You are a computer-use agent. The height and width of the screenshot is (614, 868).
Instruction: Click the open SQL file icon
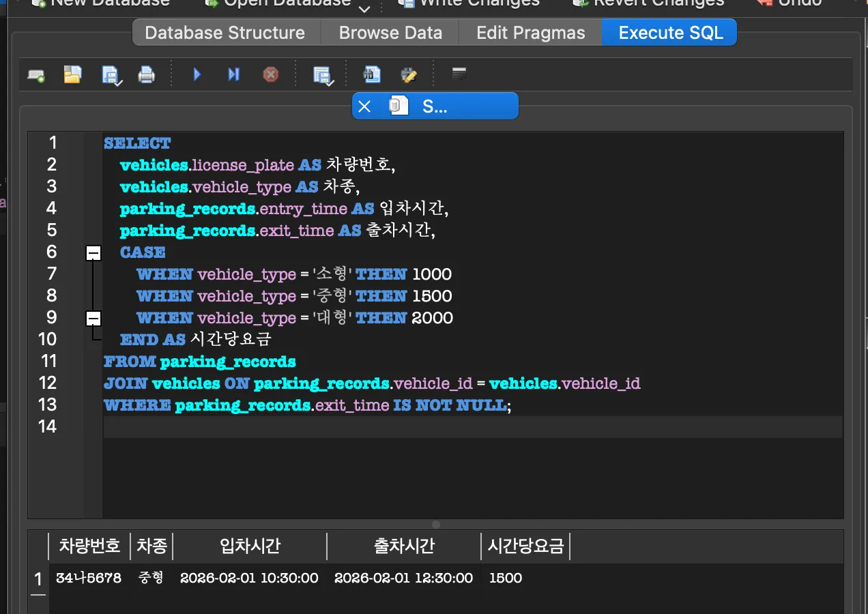tap(72, 74)
